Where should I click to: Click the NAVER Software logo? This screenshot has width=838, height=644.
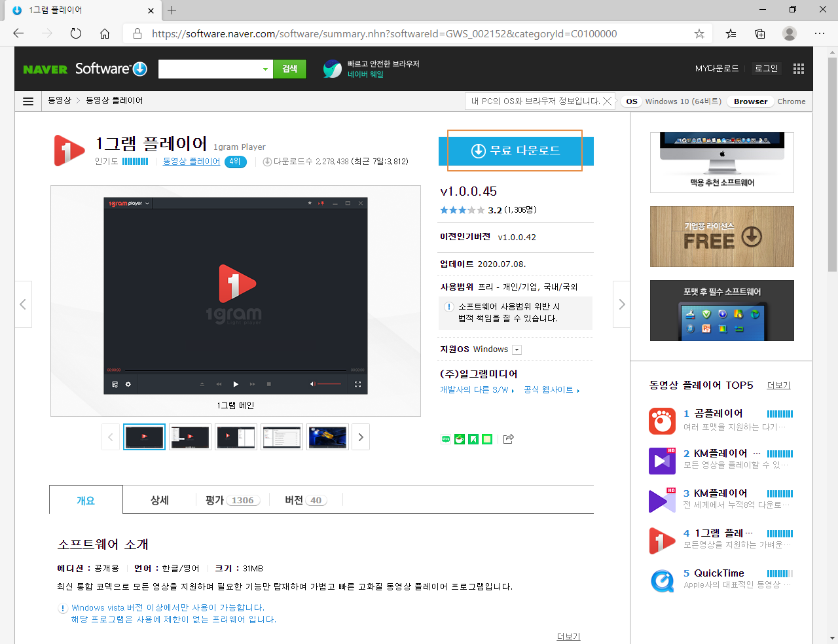pyautogui.click(x=85, y=69)
